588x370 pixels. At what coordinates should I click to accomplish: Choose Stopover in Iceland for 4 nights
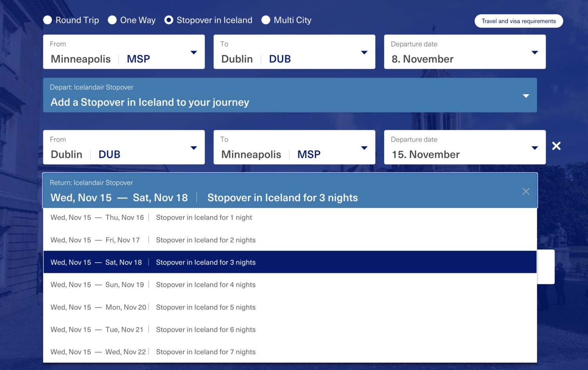click(290, 284)
